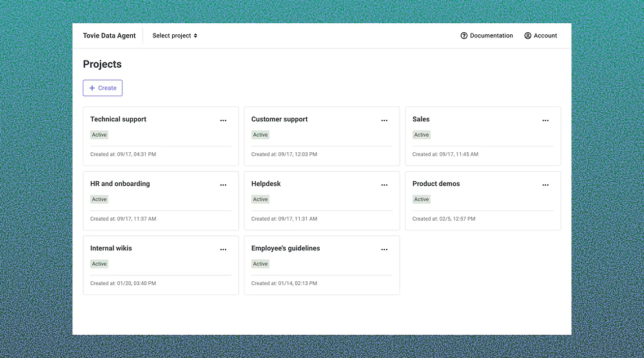Select the Sales project title

[x=421, y=119]
